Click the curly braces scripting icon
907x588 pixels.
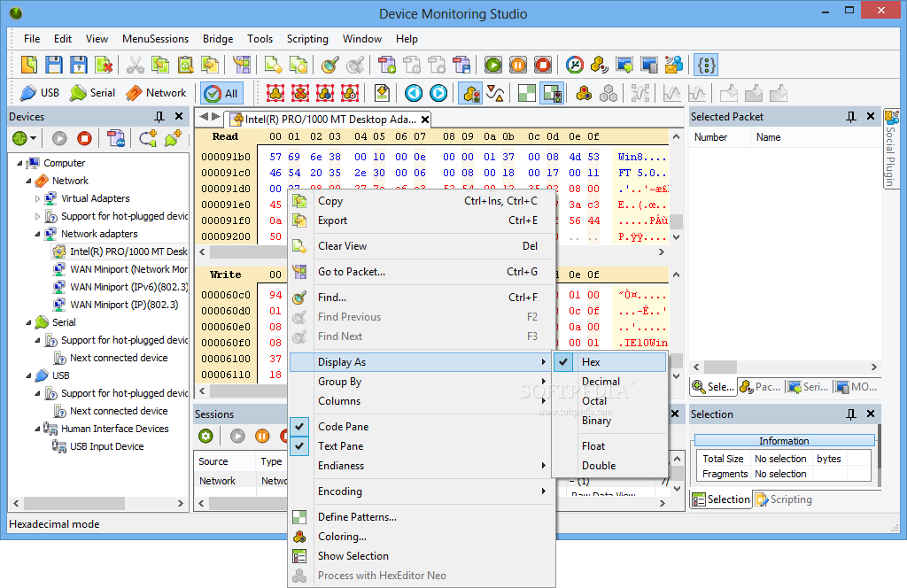tap(706, 65)
